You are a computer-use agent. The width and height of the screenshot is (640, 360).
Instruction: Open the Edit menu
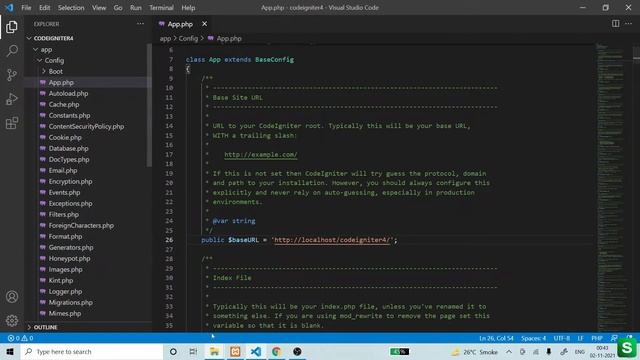coord(44,7)
